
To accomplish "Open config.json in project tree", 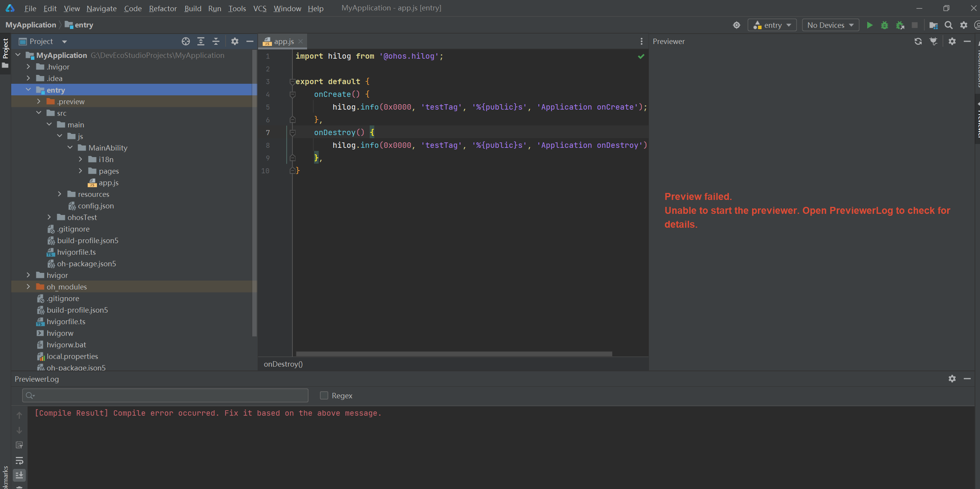I will pos(95,206).
